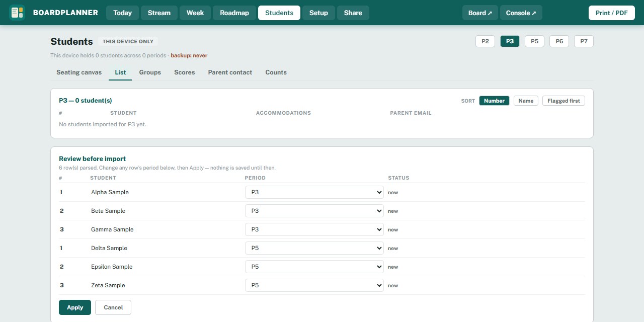644x322 pixels.
Task: Click the 'P3 — 0 student(s)' heading
Action: (x=86, y=101)
